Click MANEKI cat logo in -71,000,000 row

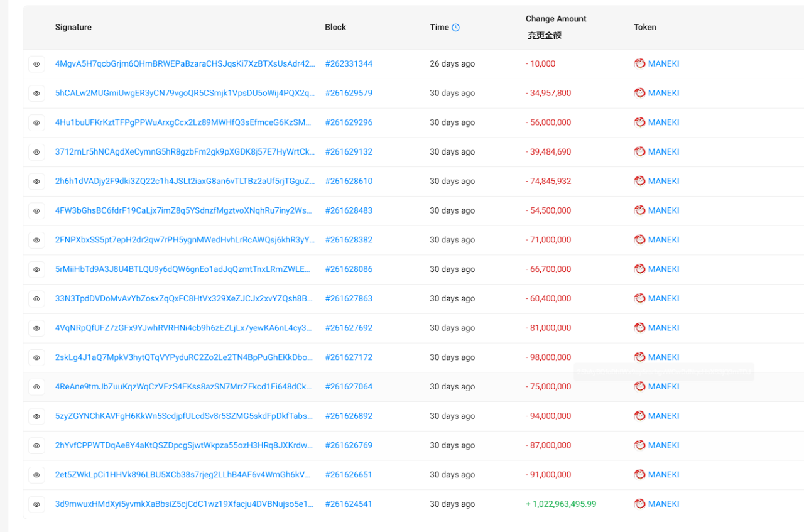click(x=639, y=239)
